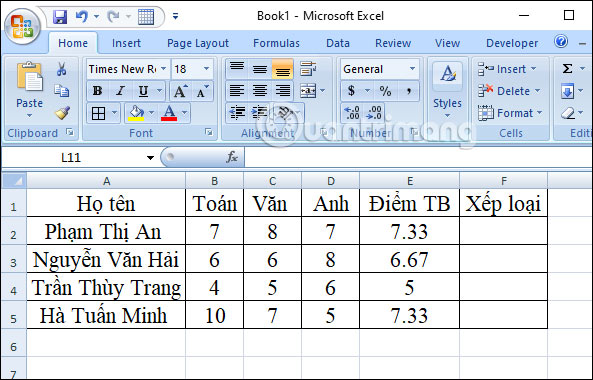Open Format menu in Cells group
Image resolution: width=593 pixels, height=380 pixels.
pyautogui.click(x=510, y=113)
